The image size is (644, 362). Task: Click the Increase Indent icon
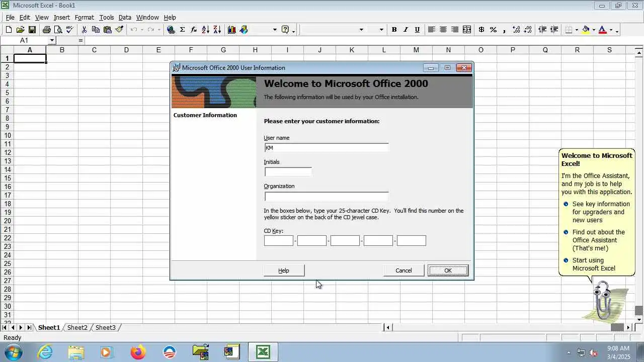pyautogui.click(x=554, y=30)
